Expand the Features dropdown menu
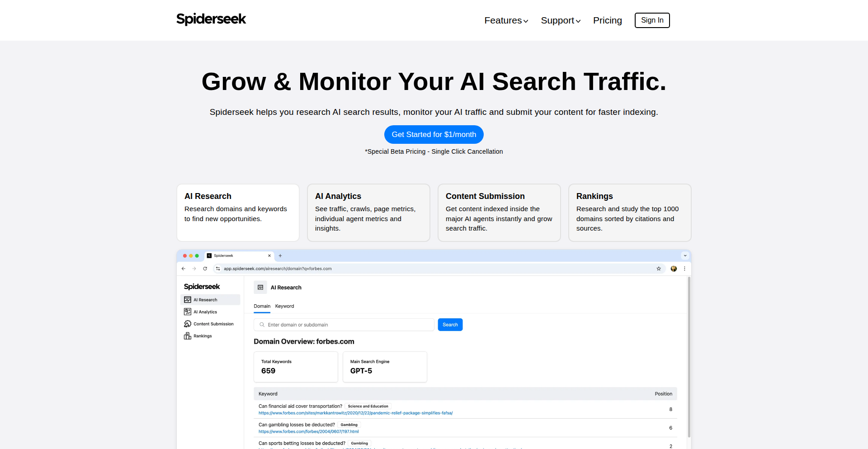The image size is (868, 449). pyautogui.click(x=506, y=20)
